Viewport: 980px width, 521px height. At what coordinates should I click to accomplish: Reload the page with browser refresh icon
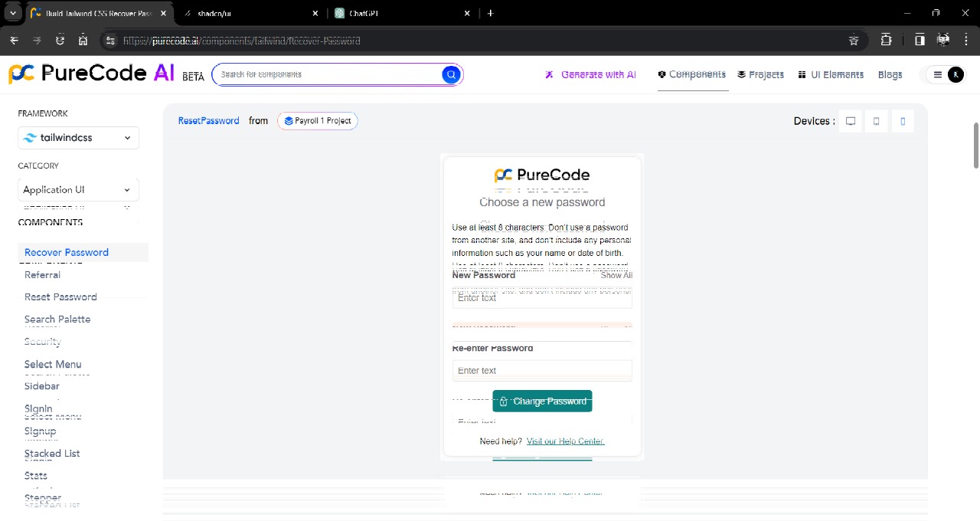[x=60, y=41]
